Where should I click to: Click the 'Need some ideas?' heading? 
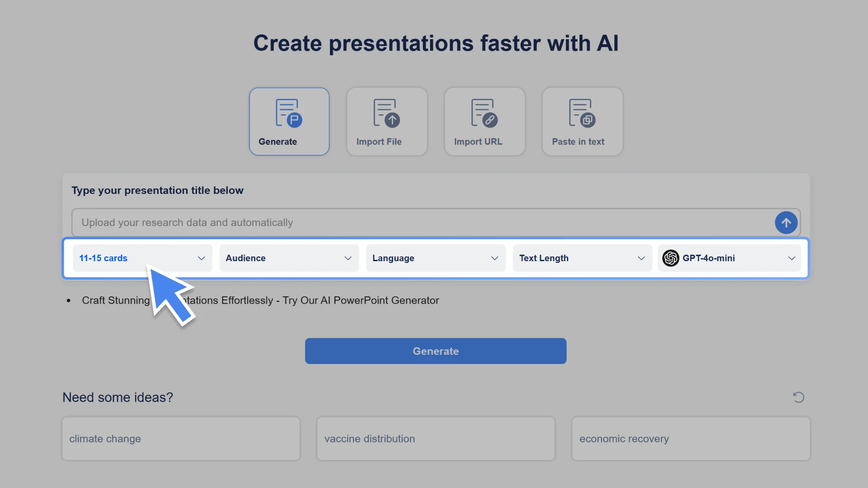tap(118, 397)
